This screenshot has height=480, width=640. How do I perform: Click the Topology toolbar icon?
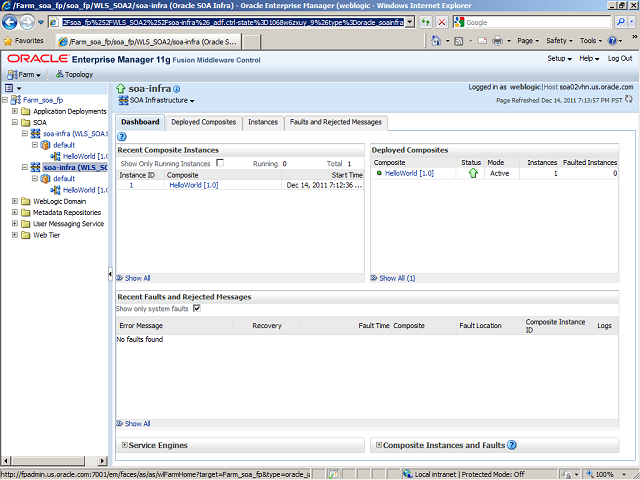tap(73, 74)
